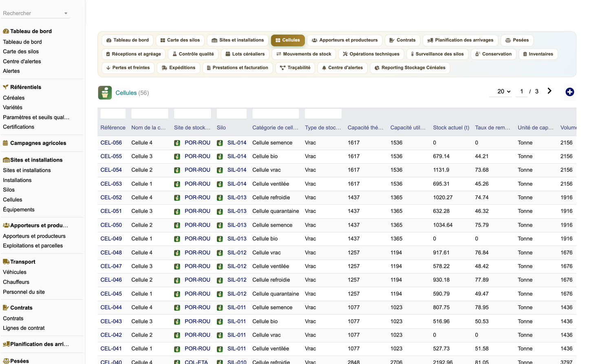
Task: Open Exploitations et parcelles in sidebar
Action: tap(33, 246)
